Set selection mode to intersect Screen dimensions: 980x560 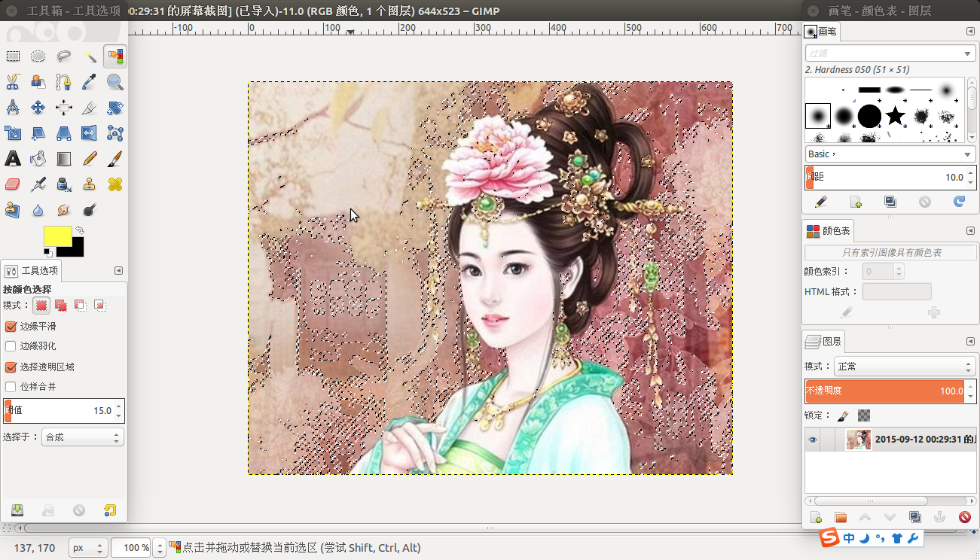[x=100, y=306]
